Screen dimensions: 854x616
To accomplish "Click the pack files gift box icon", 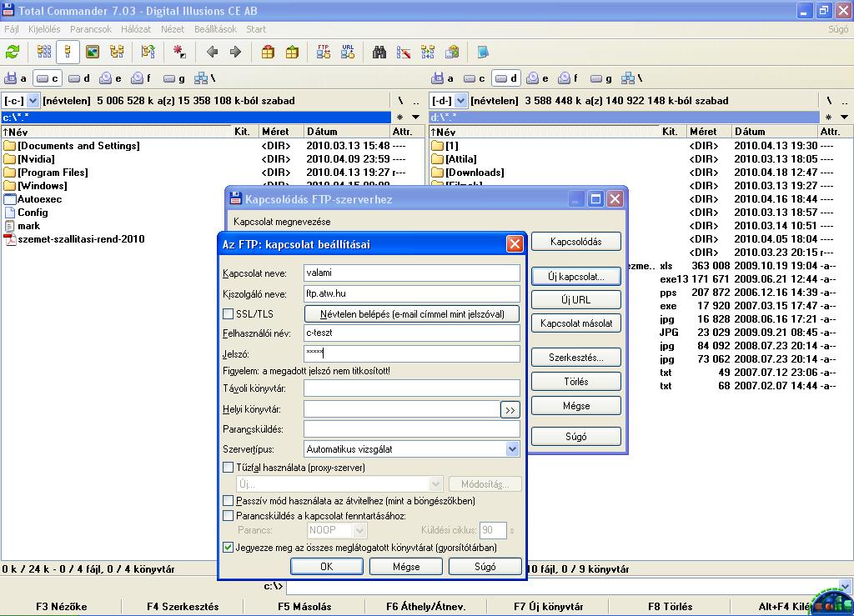I will pos(268,53).
